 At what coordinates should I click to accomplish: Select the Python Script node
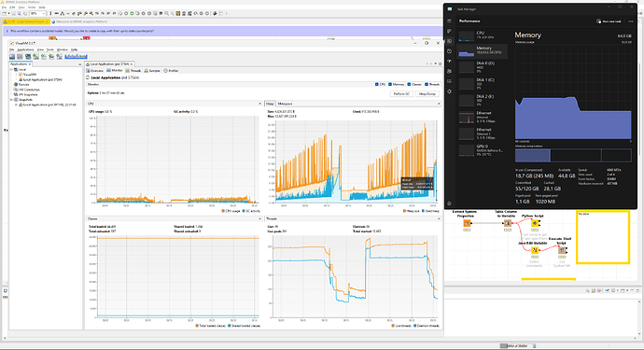tap(535, 223)
